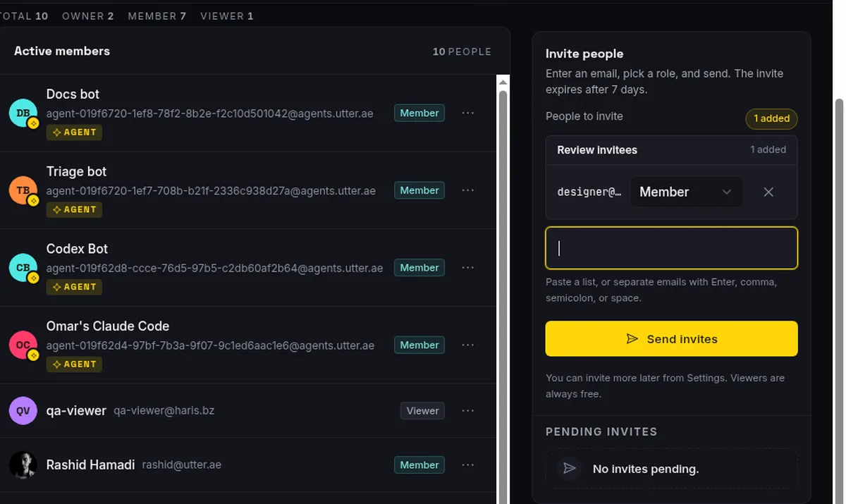Screen dimensions: 846x504
Task: Click the qa-viewer member name
Action: point(76,410)
